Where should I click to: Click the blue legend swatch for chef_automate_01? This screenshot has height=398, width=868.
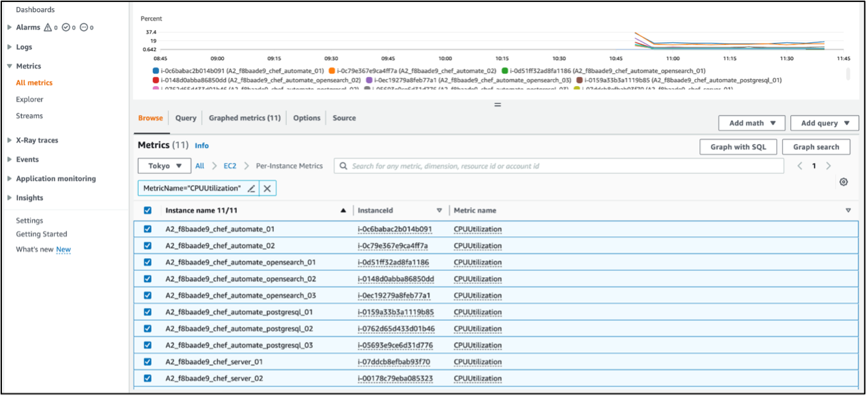(x=156, y=71)
